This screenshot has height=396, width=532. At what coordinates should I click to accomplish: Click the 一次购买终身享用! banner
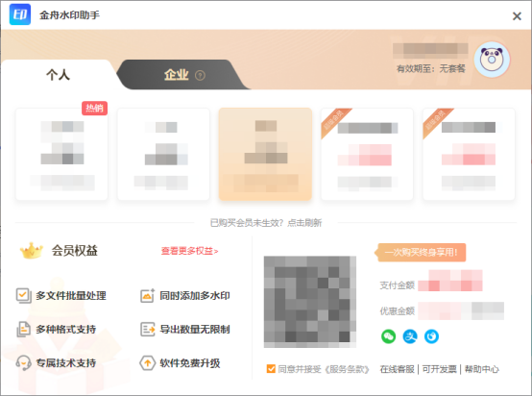420,253
